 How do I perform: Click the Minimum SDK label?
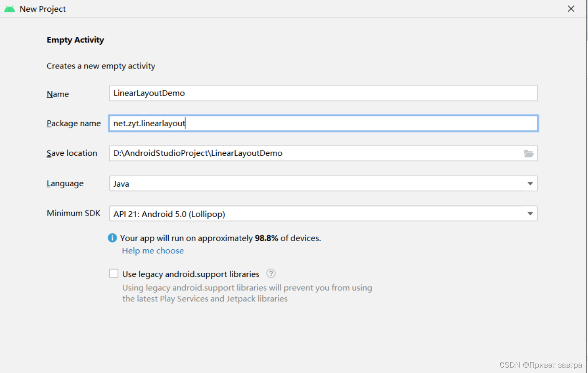pos(73,213)
